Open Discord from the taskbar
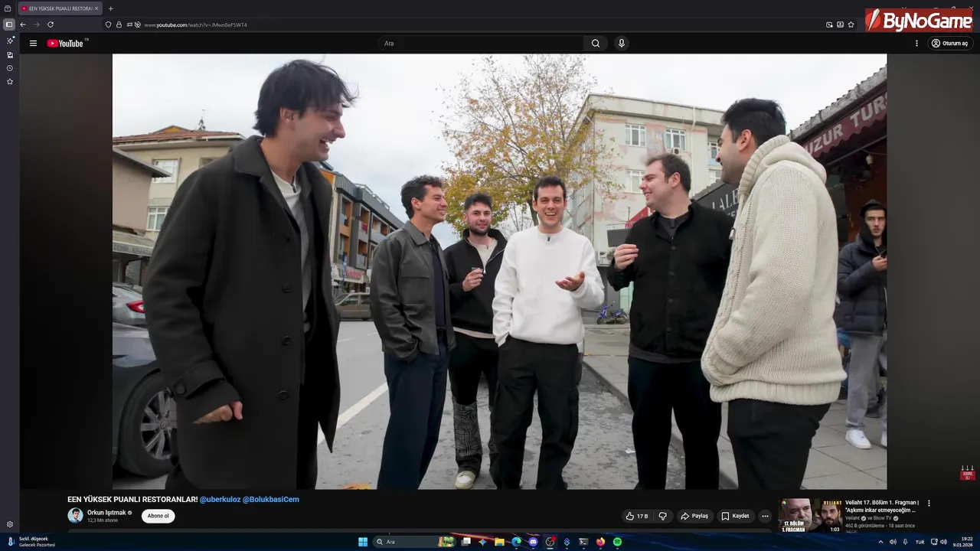Screen dimensions: 980x551 (x=533, y=542)
